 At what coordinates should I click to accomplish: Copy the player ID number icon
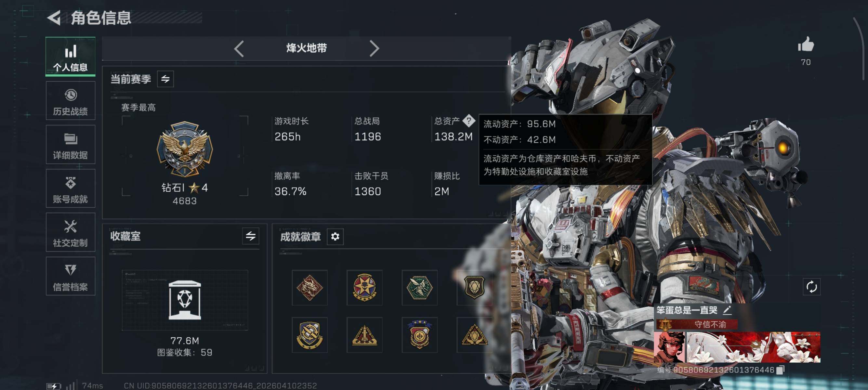(781, 370)
